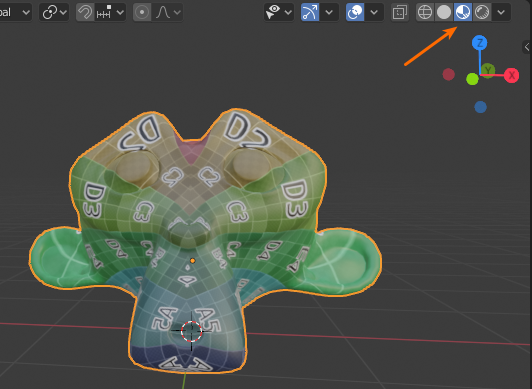Click the negative X axis gizmo dot

tap(449, 74)
